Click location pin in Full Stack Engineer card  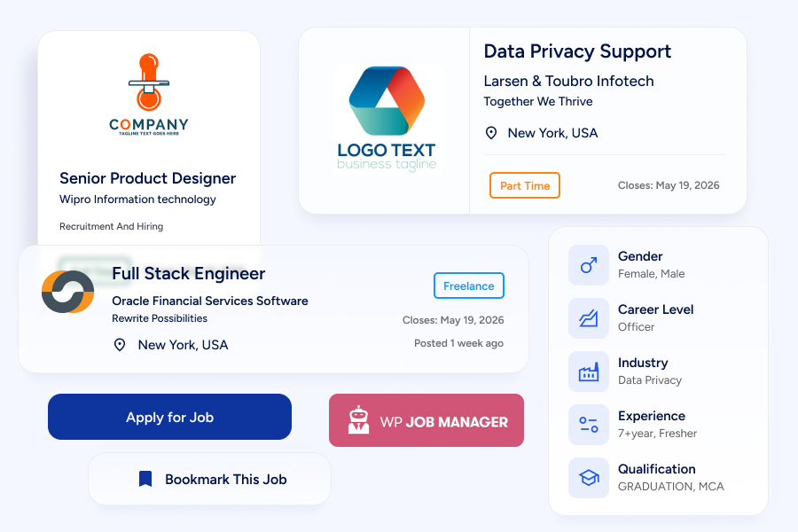pyautogui.click(x=120, y=345)
